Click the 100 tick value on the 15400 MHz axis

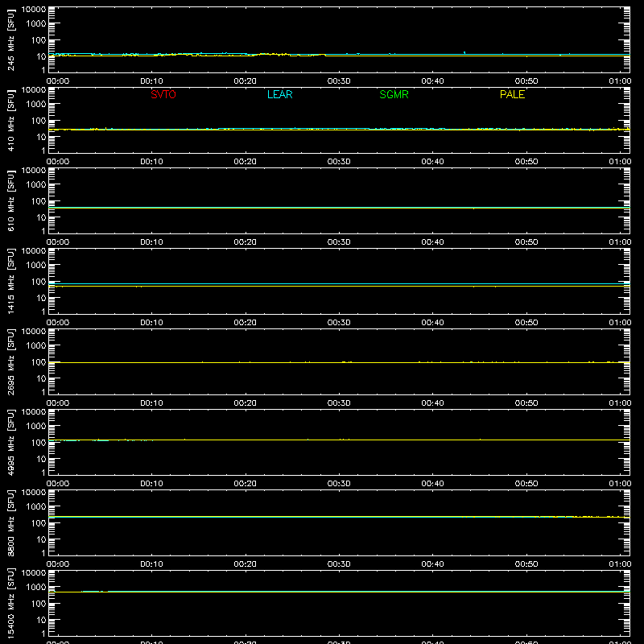pos(39,604)
